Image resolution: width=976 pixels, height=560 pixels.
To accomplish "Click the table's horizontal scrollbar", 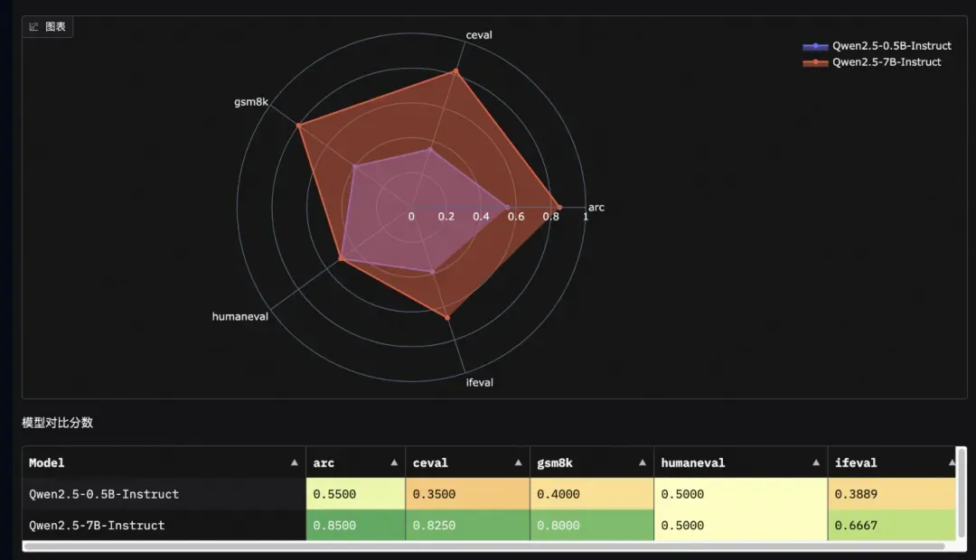I will pyautogui.click(x=483, y=546).
